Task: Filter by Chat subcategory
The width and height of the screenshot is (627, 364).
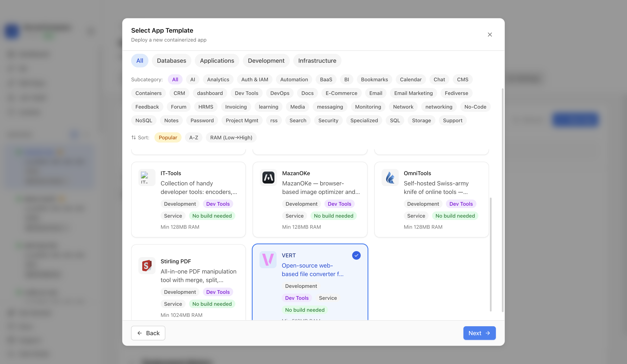Action: pos(439,80)
